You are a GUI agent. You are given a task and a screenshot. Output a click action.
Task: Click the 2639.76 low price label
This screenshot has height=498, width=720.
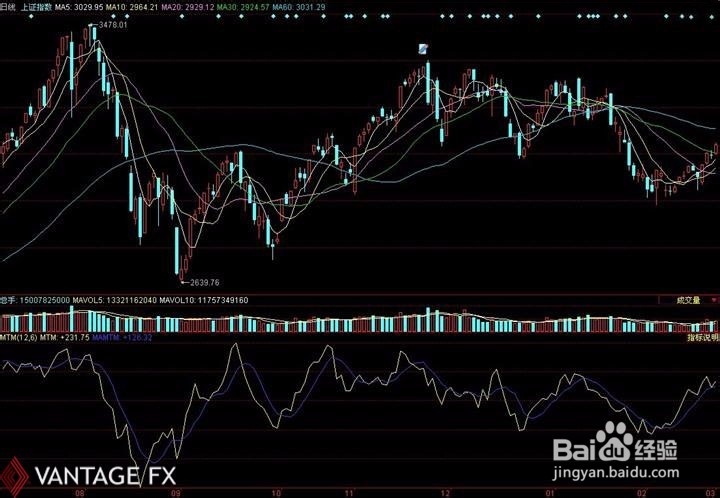(204, 283)
